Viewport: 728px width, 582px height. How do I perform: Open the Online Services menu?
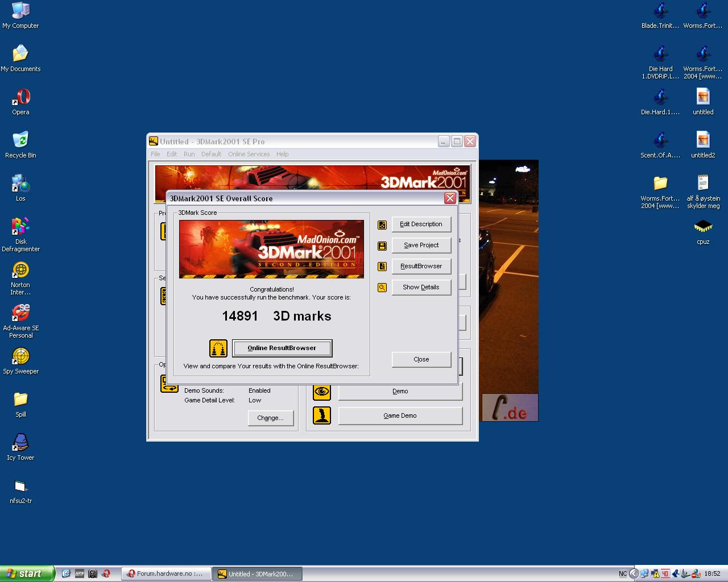249,154
